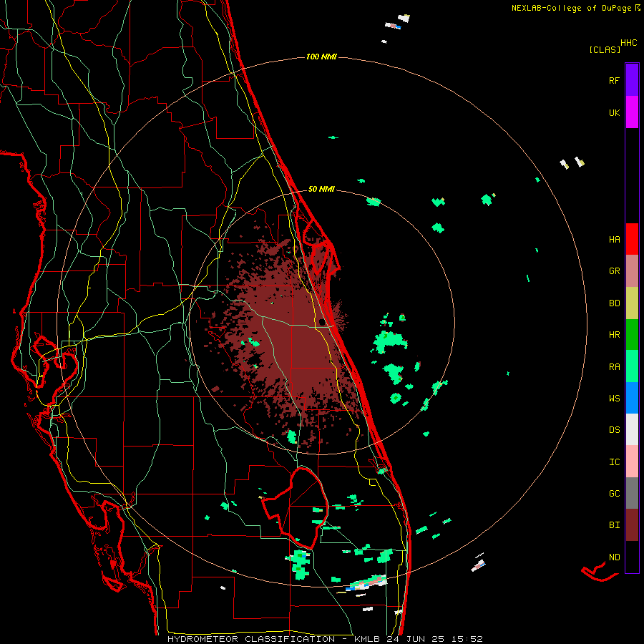Image resolution: width=644 pixels, height=644 pixels.
Task: Click the DS legend label
Action: tap(614, 430)
